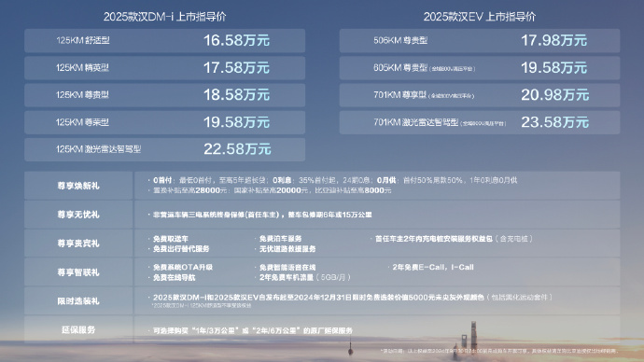644x362 pixels.
Task: Click the 2年免费E-Call, I-Call text
Action: [433, 267]
